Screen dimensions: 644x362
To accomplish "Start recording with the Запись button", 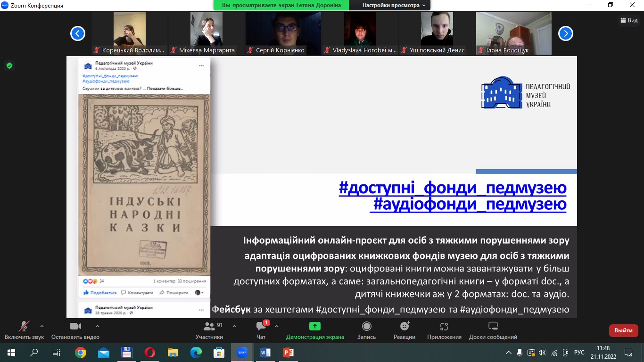I will (366, 330).
